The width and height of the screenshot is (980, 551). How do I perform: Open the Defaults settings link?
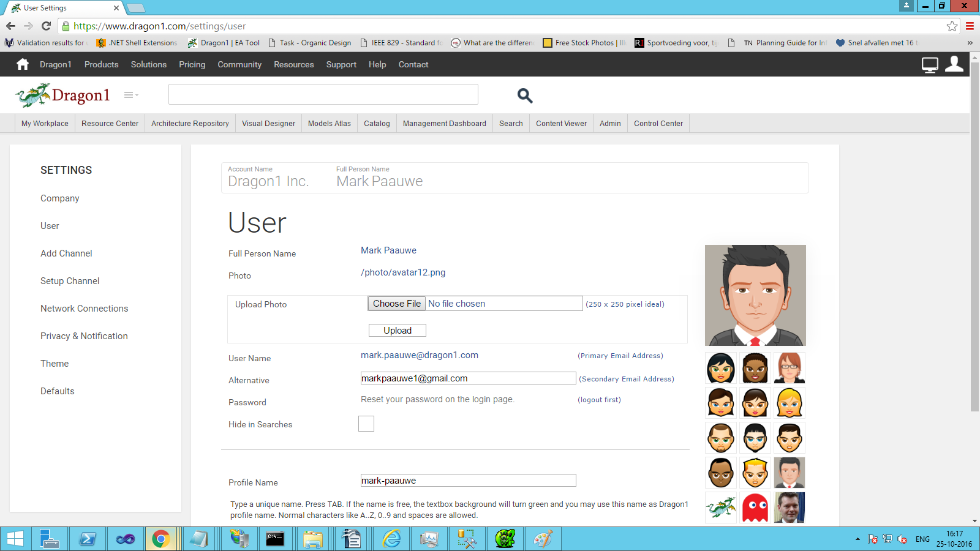58,391
